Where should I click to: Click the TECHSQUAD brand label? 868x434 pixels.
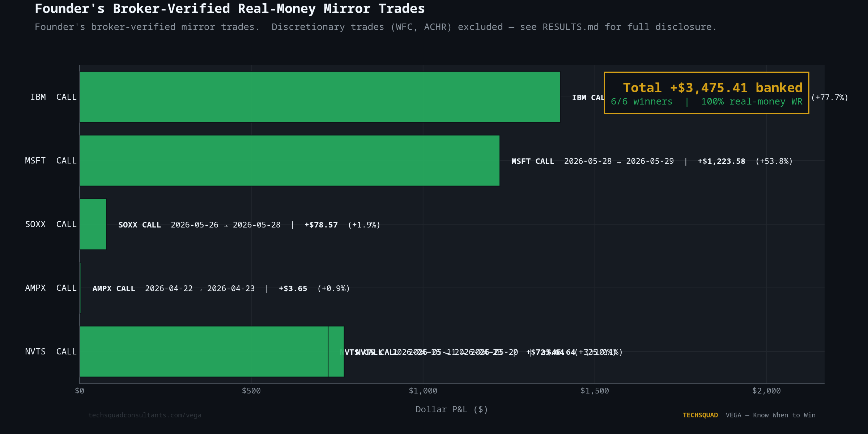point(700,415)
